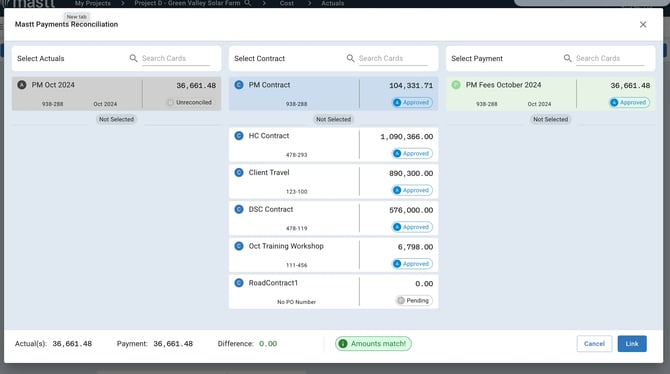
Task: Click search icon beside project name breadcrumb
Action: coord(247,3)
